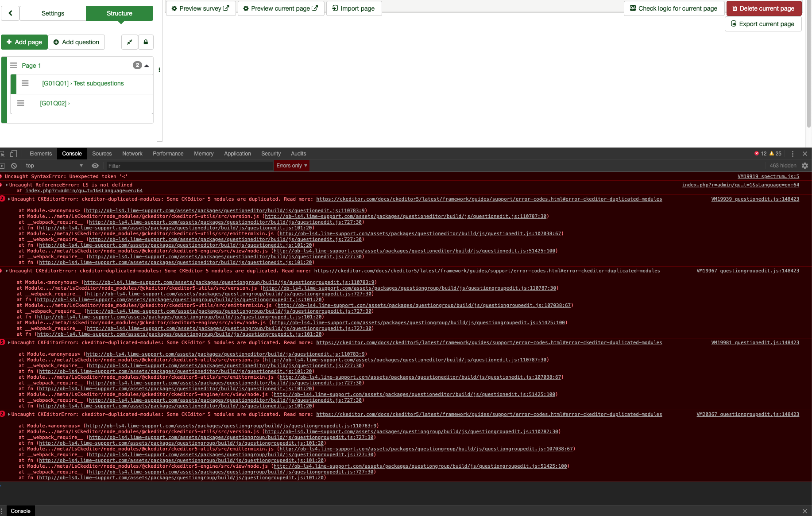Toggle the device toolbar icon in DevTools
812x516 pixels.
tap(14, 154)
